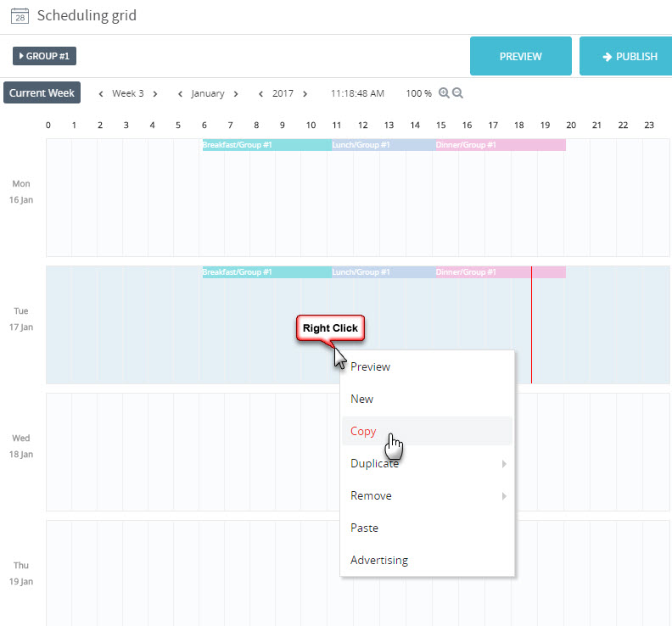Go to next week arrow

tap(155, 94)
